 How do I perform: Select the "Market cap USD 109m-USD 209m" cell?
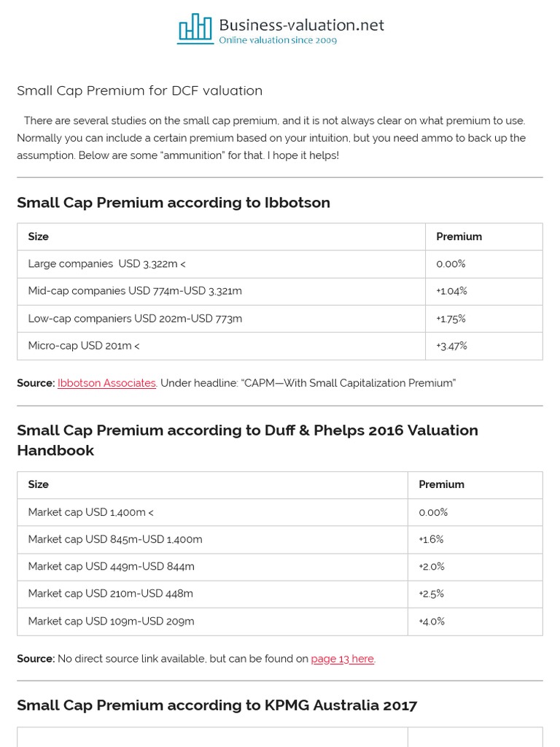(111, 622)
